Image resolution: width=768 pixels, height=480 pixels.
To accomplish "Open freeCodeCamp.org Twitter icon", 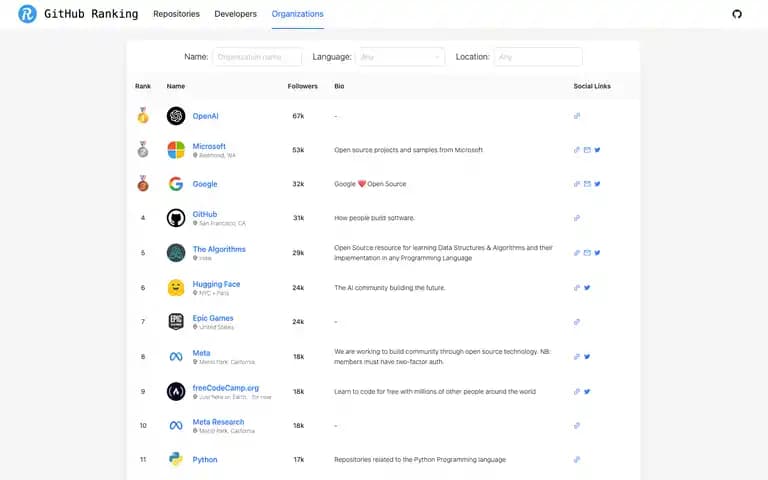I will click(x=587, y=391).
